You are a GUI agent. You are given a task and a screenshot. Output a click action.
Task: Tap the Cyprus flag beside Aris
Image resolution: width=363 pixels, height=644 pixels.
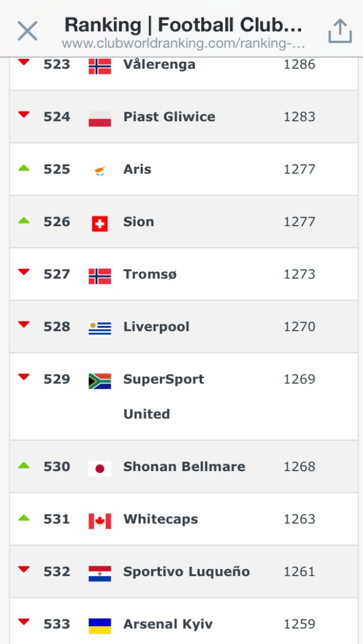[100, 171]
